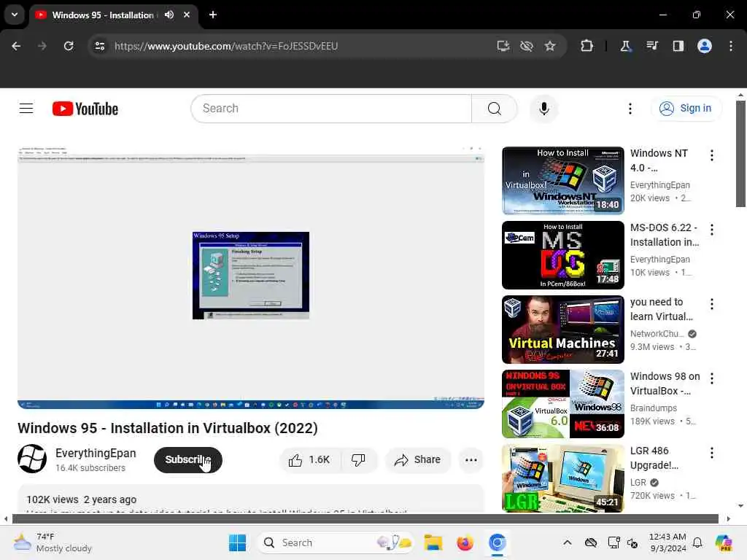Expand the tab search dropdown

(x=15, y=15)
